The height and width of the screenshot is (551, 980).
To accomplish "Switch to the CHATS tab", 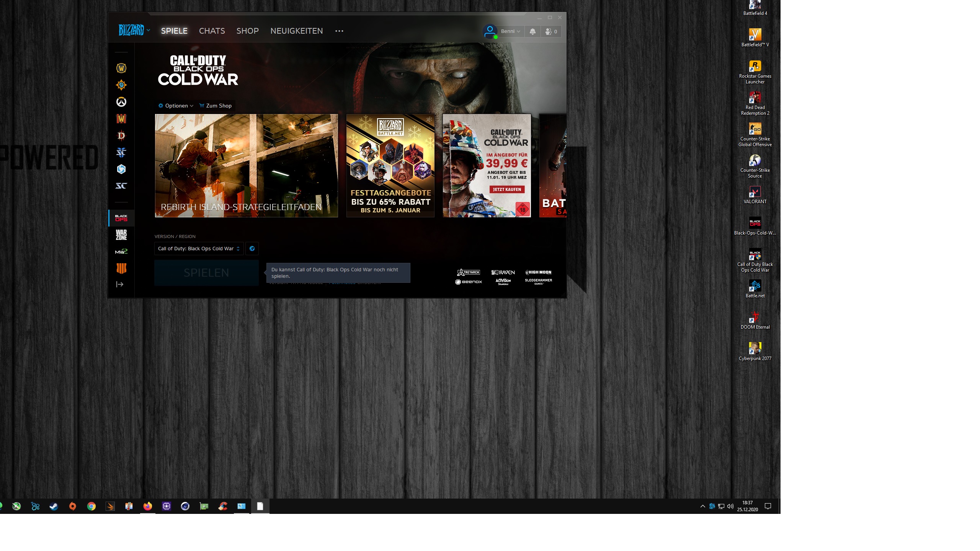I will click(x=212, y=31).
